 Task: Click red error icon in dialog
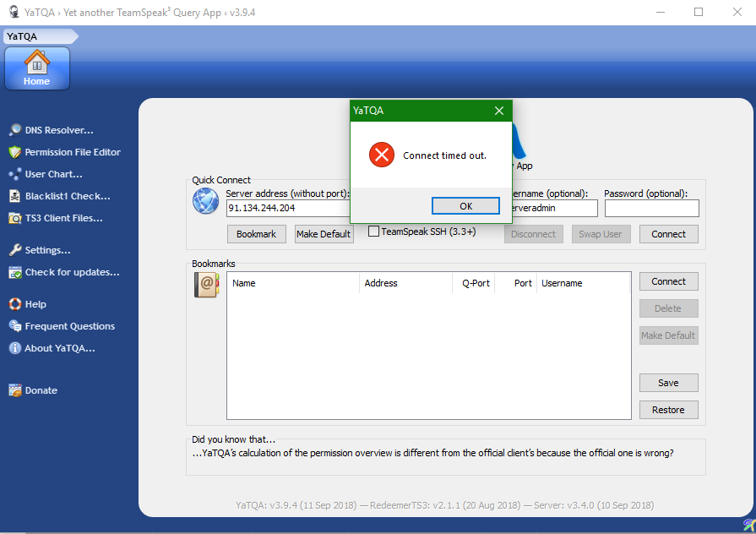[x=382, y=155]
